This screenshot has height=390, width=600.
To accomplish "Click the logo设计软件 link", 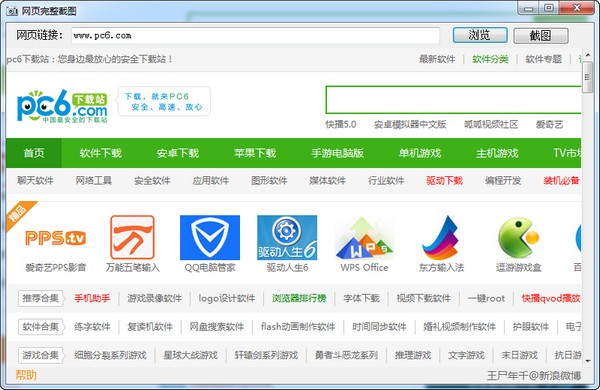I will (227, 298).
